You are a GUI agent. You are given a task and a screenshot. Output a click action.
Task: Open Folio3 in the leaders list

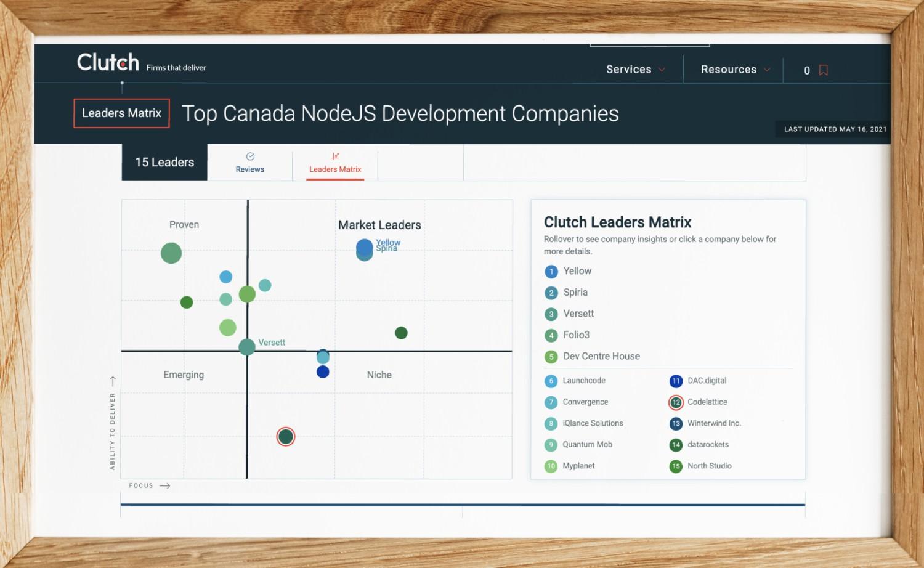(577, 335)
